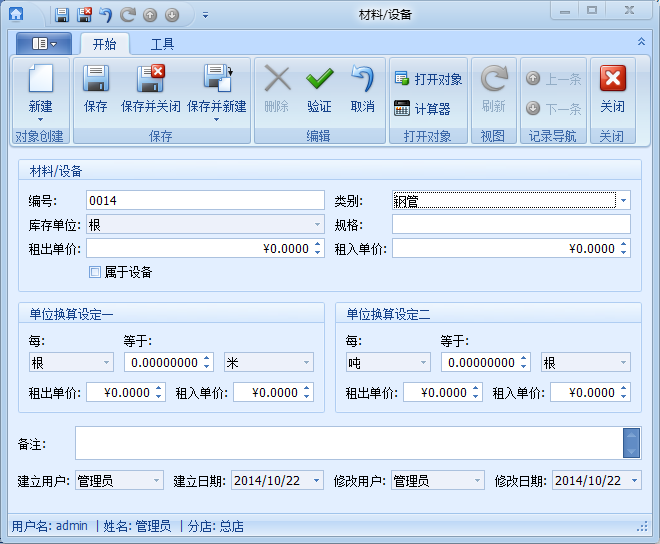Open the quick-access toolbar customize arrow
This screenshot has width=660, height=544.
click(205, 15)
